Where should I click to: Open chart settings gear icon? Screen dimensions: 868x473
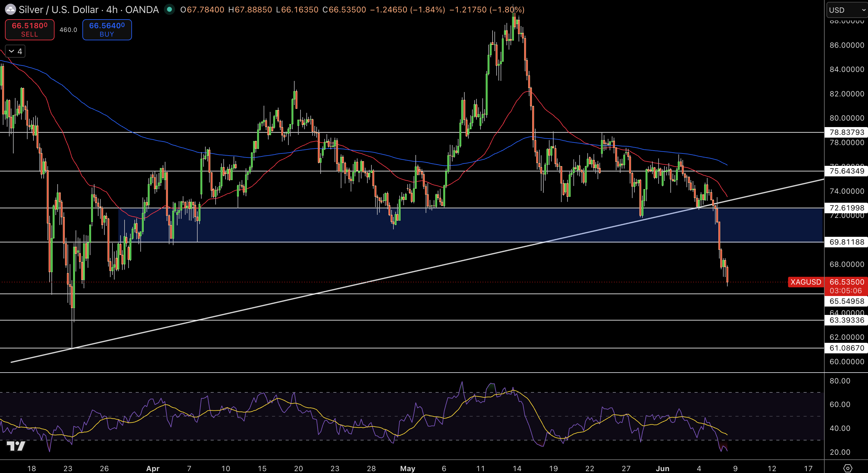pos(848,468)
